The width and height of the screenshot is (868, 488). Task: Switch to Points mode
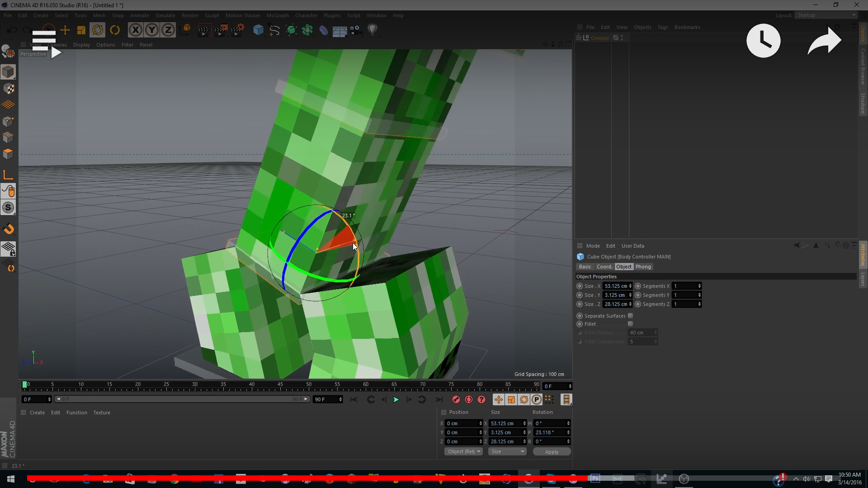click(x=8, y=121)
